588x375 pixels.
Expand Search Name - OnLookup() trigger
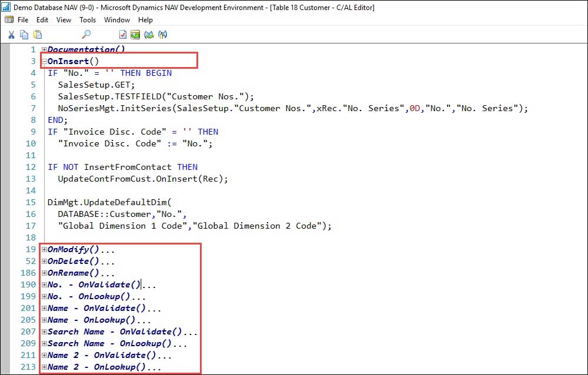[44, 344]
